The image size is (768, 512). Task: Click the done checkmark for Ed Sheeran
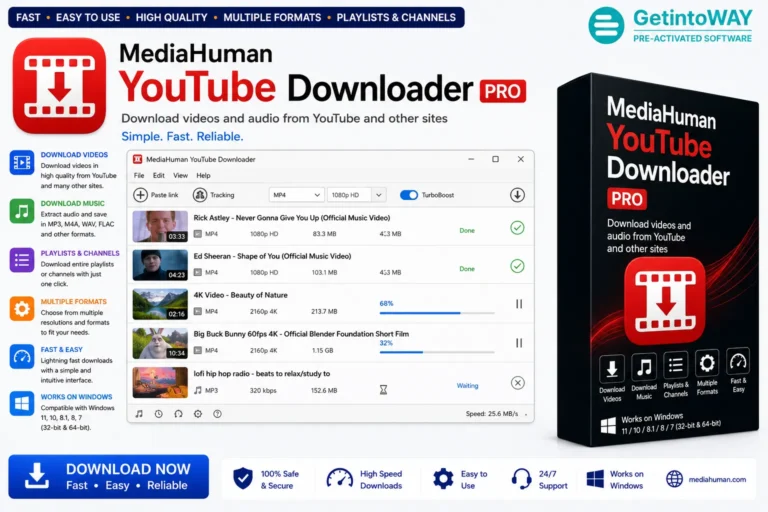517,266
